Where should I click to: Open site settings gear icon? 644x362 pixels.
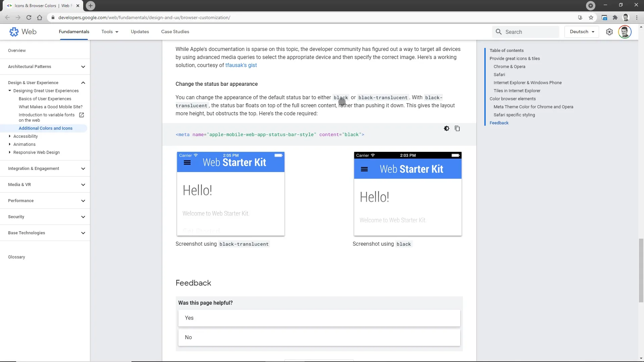(609, 32)
